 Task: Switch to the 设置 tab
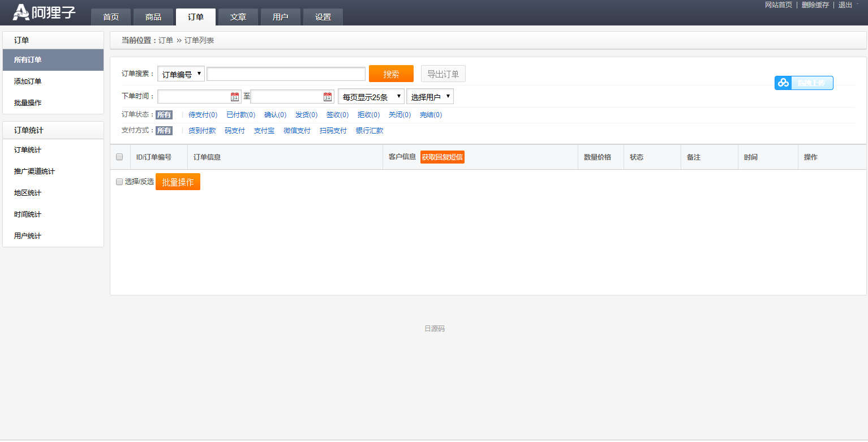[323, 17]
